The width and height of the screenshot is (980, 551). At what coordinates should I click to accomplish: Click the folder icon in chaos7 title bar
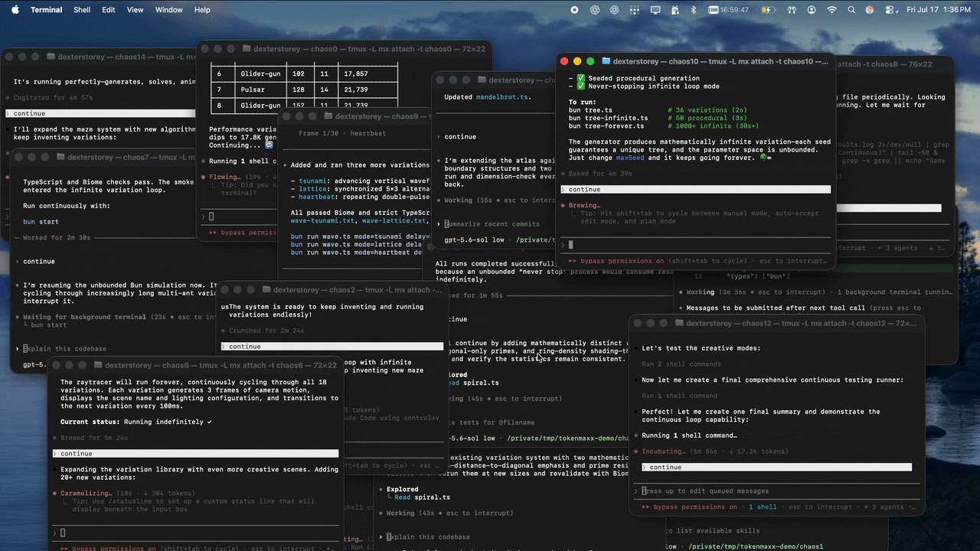pos(60,157)
